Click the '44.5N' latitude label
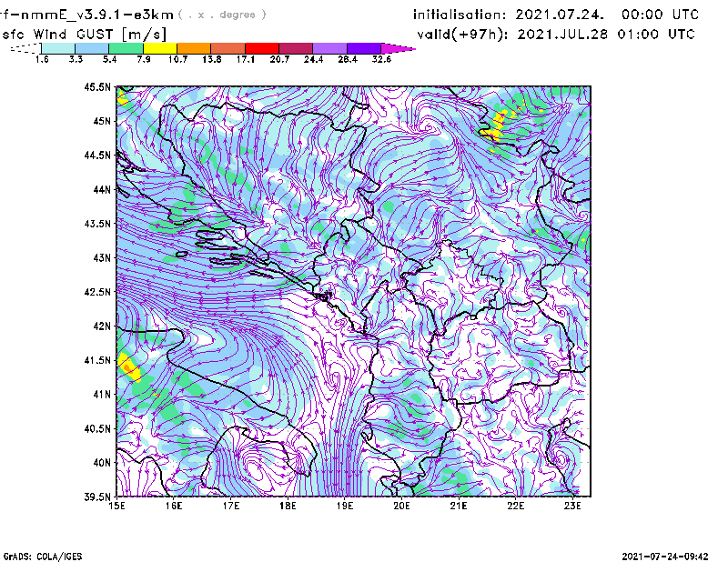 coord(97,155)
